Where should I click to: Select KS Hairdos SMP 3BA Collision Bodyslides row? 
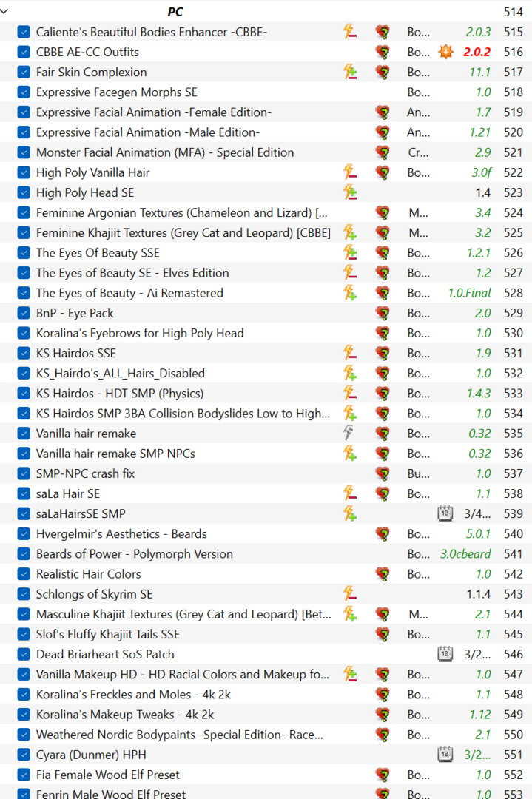tap(266, 414)
